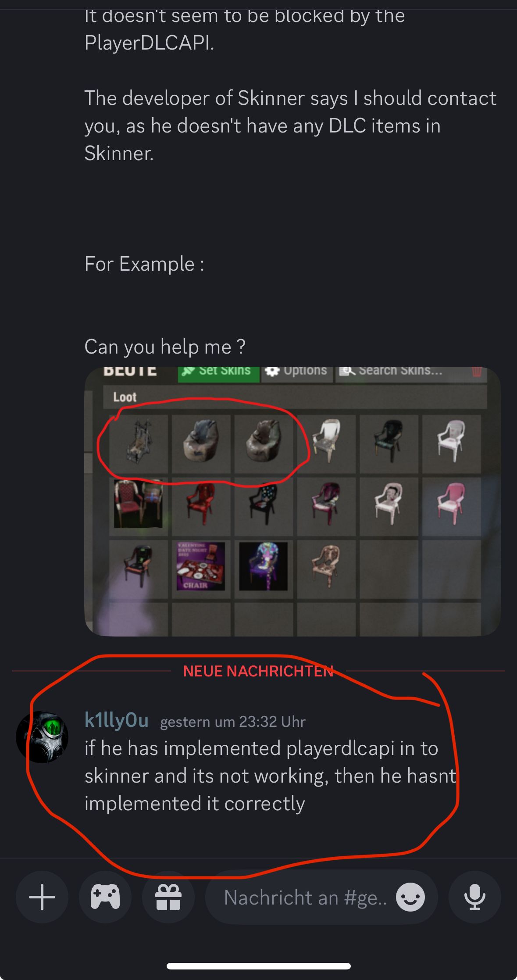Open the gift icon

pos(168,897)
